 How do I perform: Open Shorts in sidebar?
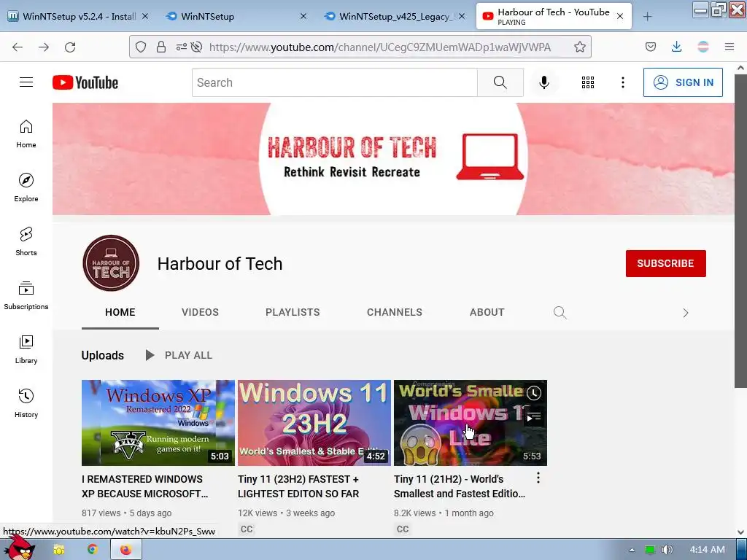click(x=26, y=241)
